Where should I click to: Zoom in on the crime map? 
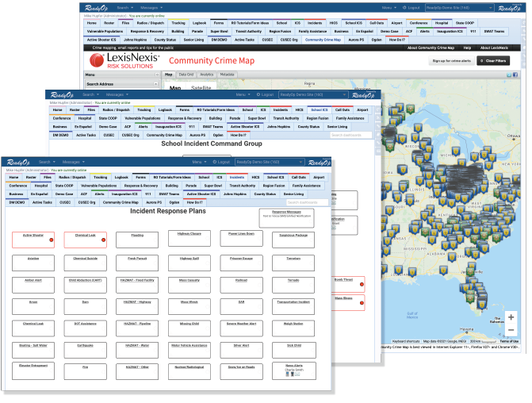[x=511, y=317]
